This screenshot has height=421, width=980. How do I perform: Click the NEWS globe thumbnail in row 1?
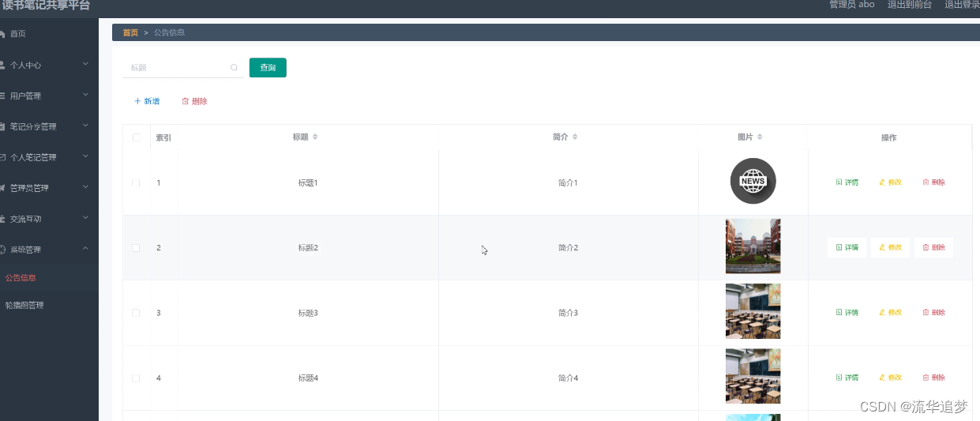753,181
